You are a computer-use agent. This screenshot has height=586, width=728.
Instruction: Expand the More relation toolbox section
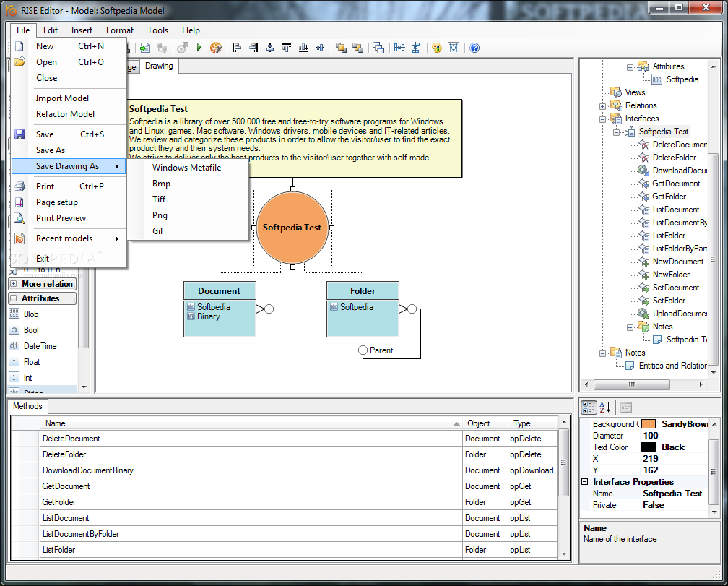(x=14, y=284)
